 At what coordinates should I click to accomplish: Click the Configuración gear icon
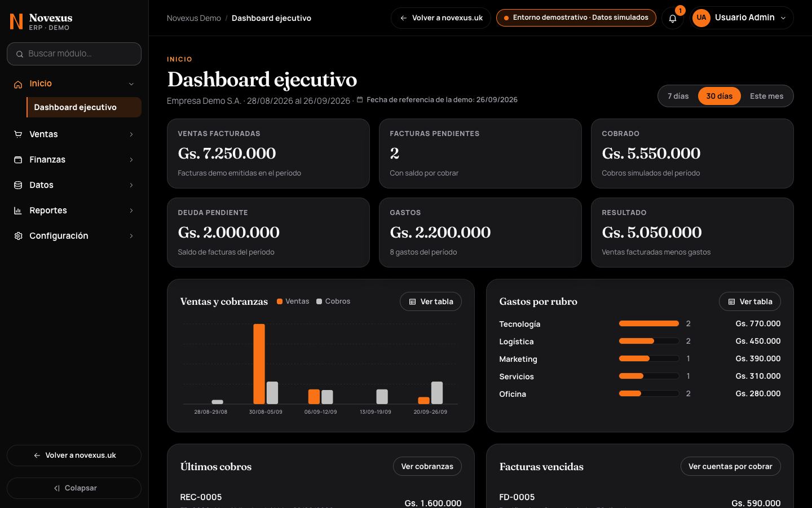point(18,236)
